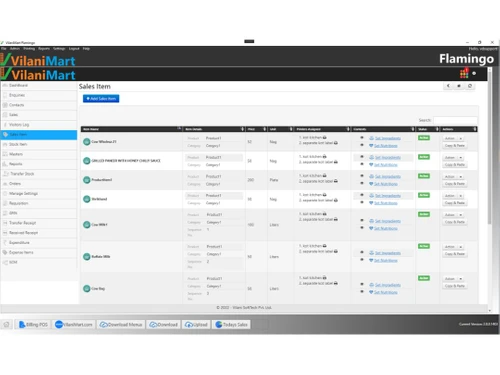500x375 pixels.
Task: Open Todays Sales from the bottom bar
Action: coord(231,324)
